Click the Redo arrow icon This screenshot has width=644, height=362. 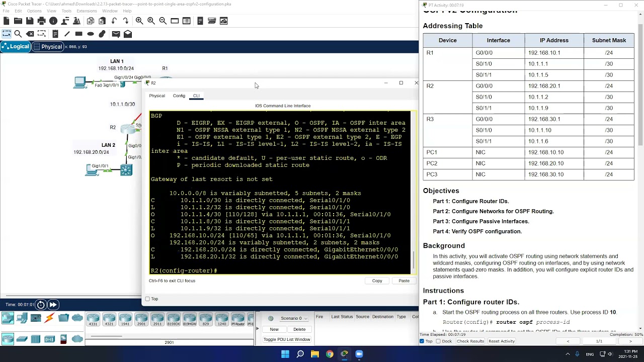pos(126,21)
